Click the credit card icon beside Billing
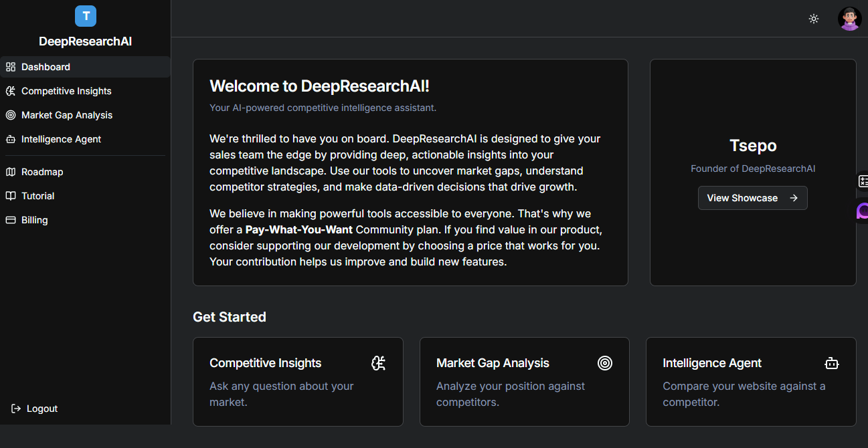This screenshot has width=868, height=448. (10, 219)
